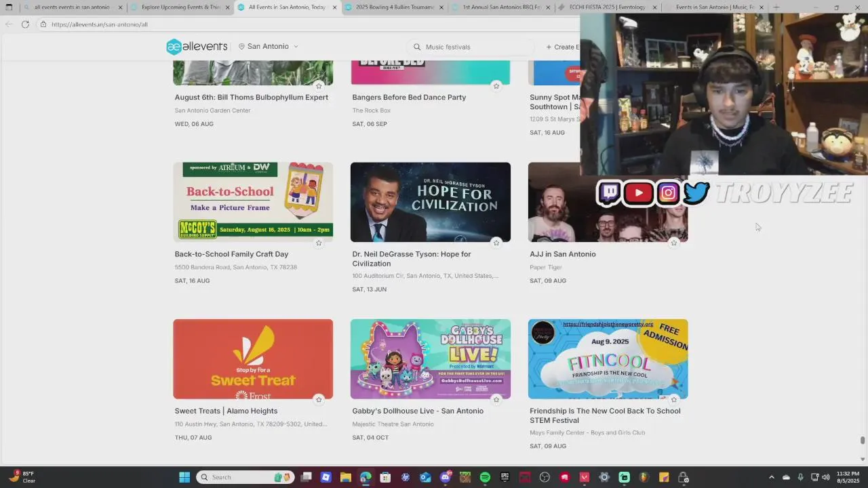This screenshot has height=488, width=868.
Task: Open Microsoft Store from the taskbar
Action: [x=385, y=477]
